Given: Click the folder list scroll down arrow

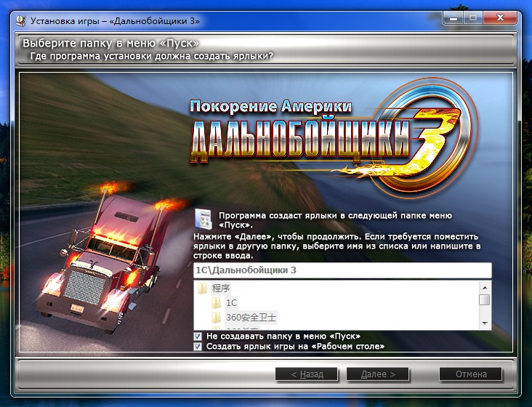Looking at the screenshot, I should point(485,323).
